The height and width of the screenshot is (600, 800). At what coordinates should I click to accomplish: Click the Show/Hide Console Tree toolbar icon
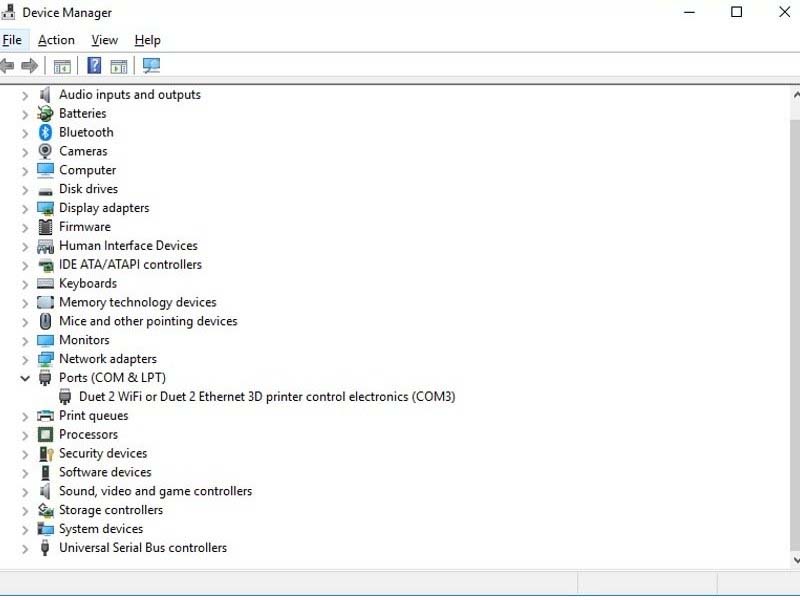[x=62, y=65]
